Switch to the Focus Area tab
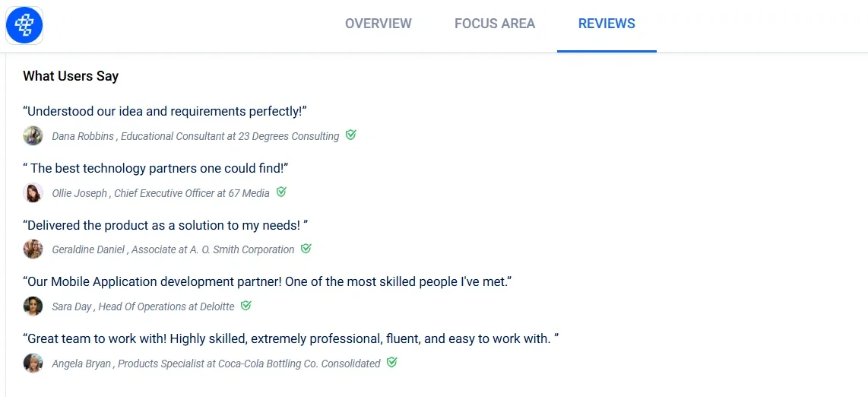This screenshot has width=868, height=397. (x=495, y=24)
